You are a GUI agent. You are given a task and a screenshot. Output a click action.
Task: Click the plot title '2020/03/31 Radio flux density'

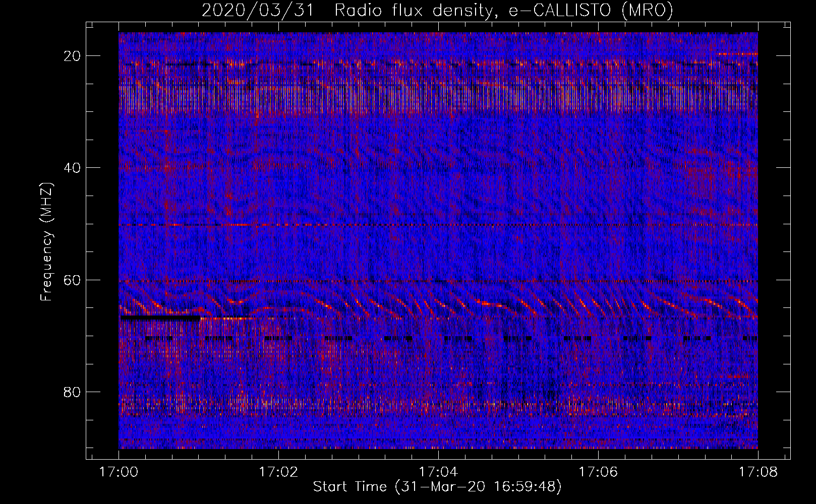(x=437, y=11)
